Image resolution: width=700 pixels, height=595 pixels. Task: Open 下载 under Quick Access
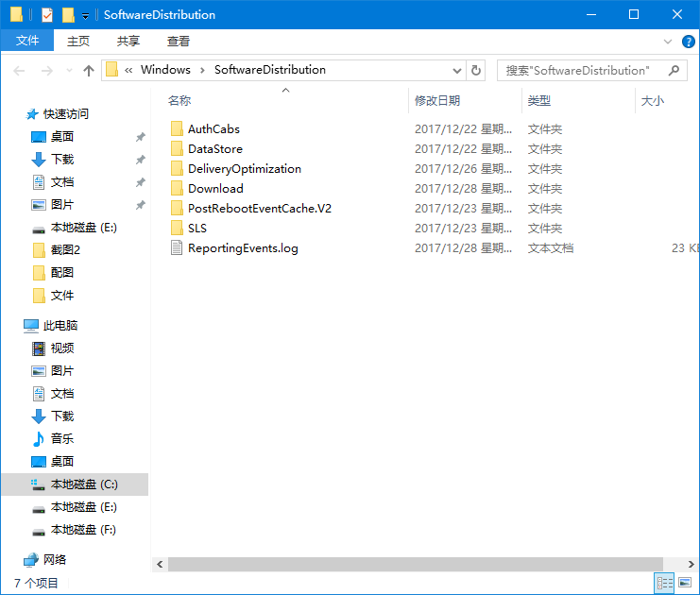(x=62, y=160)
